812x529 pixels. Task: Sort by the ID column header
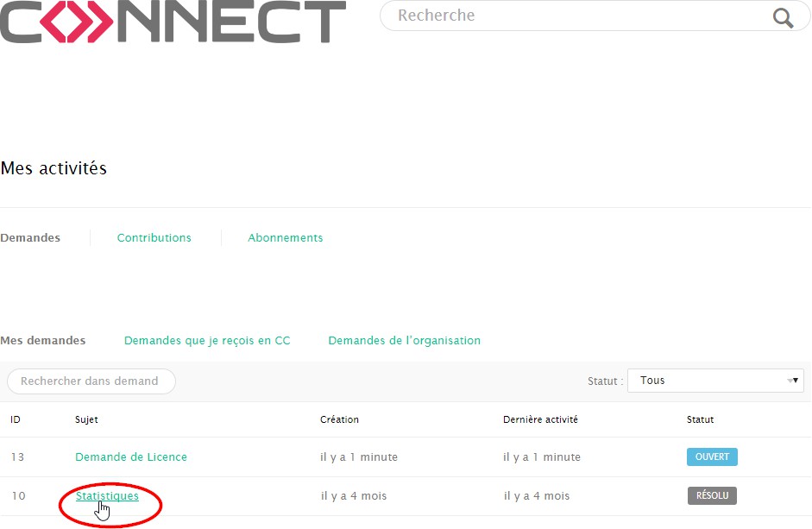pos(16,420)
